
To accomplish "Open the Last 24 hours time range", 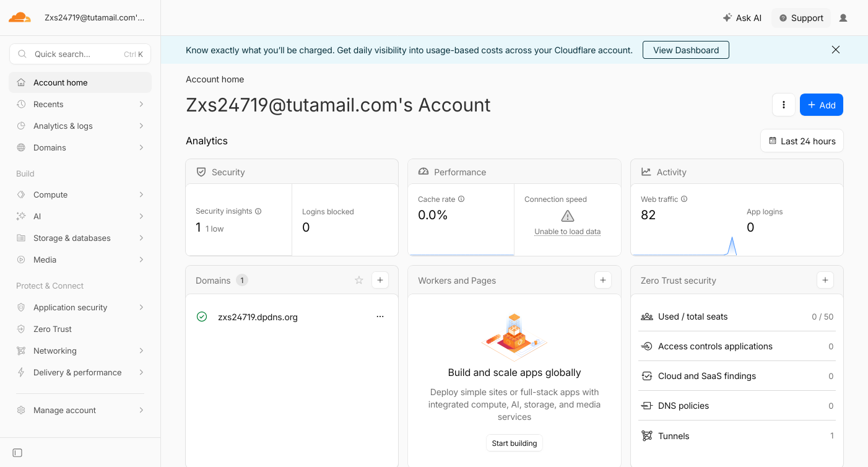I will click(x=802, y=141).
